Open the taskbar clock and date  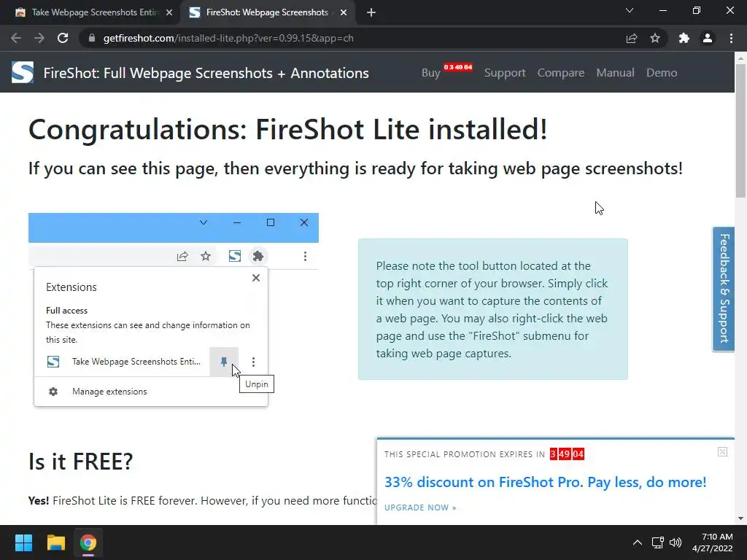pos(712,542)
